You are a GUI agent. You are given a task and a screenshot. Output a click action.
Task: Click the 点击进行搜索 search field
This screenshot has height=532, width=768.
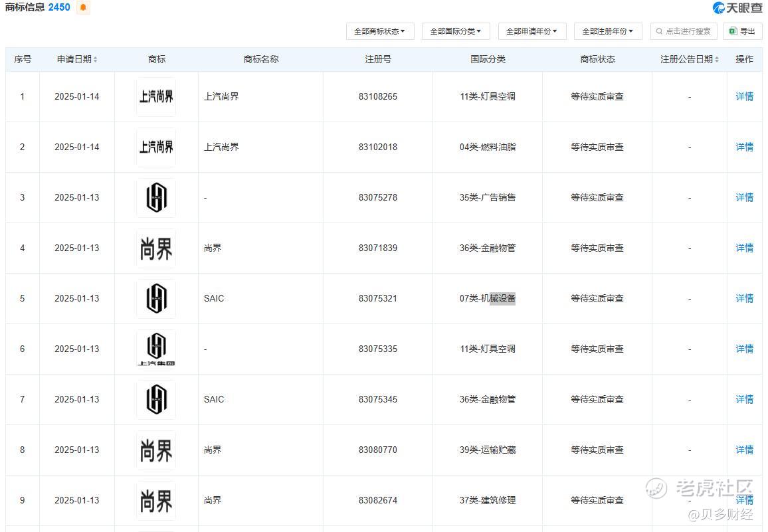(x=684, y=31)
